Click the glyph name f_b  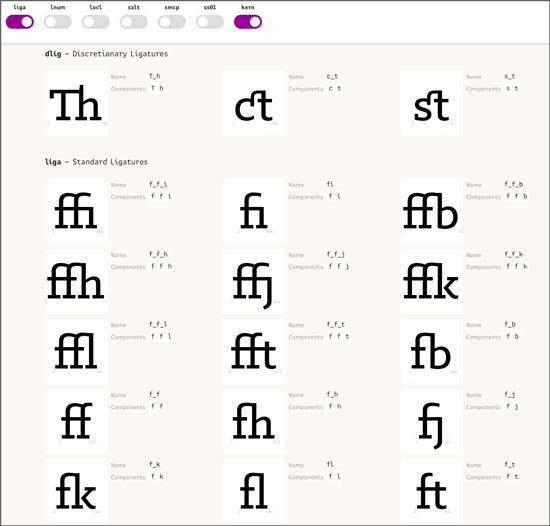pos(510,324)
